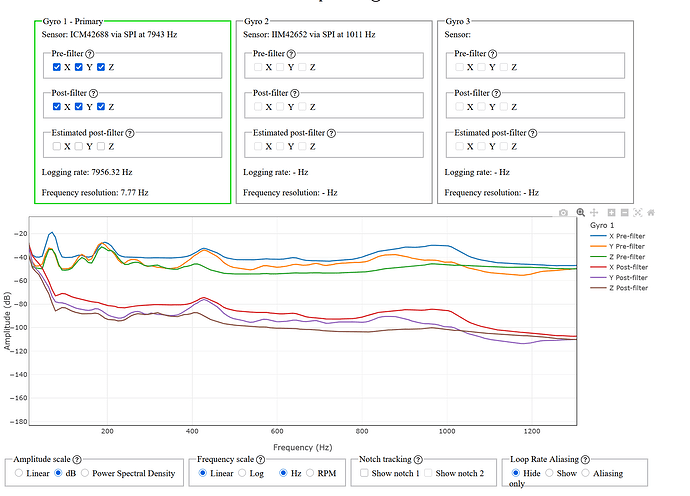Click the autoscale icon on plot toolbar
690x496 pixels.
(x=638, y=213)
